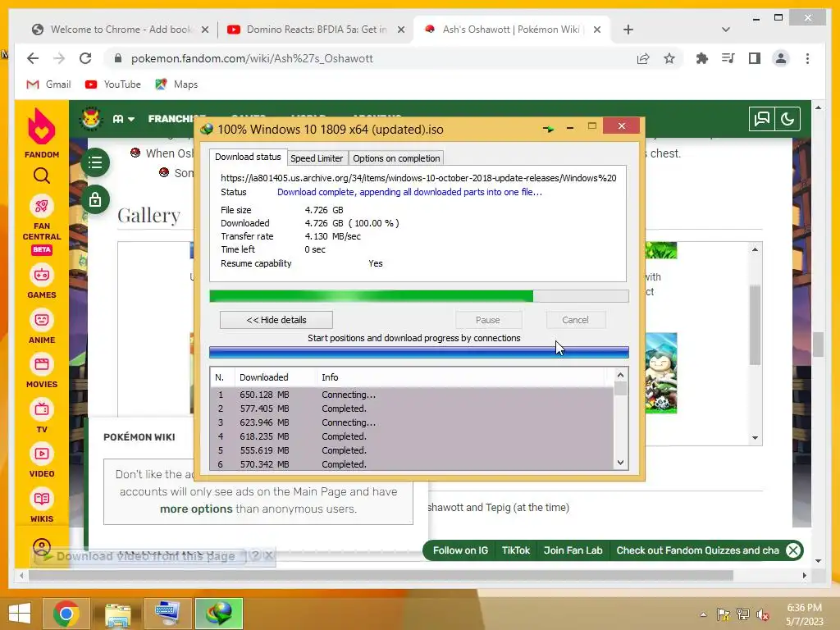Open Chrome extensions puzzle icon

coord(702,58)
